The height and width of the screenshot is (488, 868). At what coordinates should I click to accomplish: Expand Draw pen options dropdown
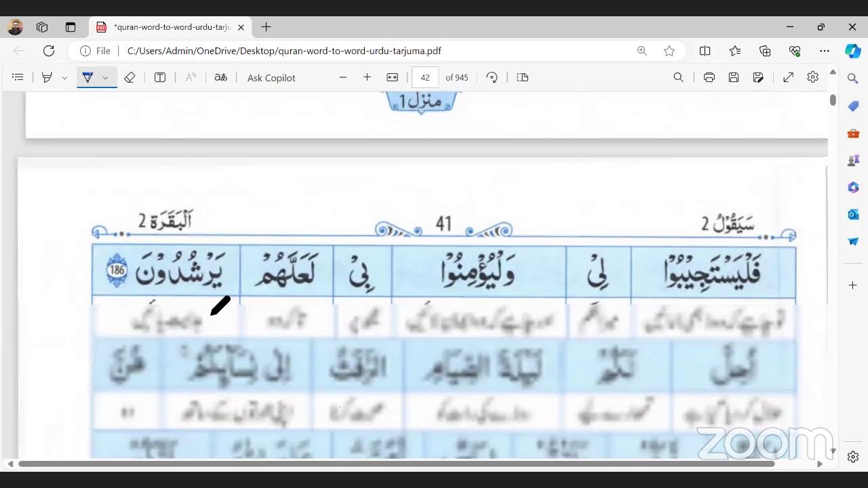click(105, 78)
